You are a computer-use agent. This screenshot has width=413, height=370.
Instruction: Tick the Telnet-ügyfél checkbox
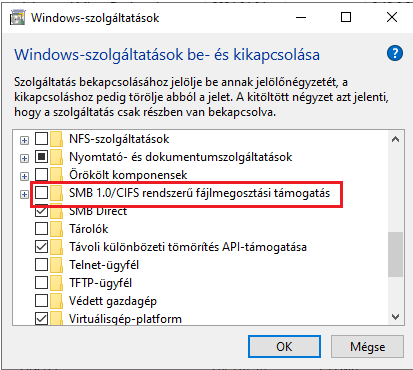coord(41,265)
